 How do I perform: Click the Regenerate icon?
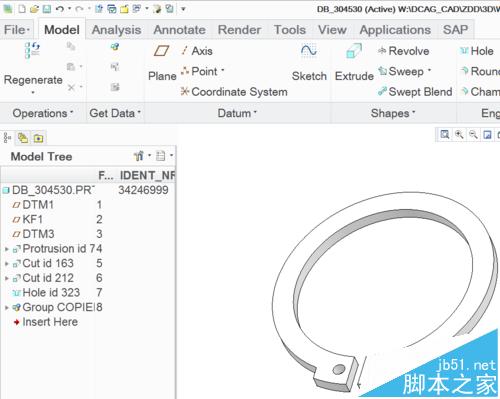[x=32, y=50]
